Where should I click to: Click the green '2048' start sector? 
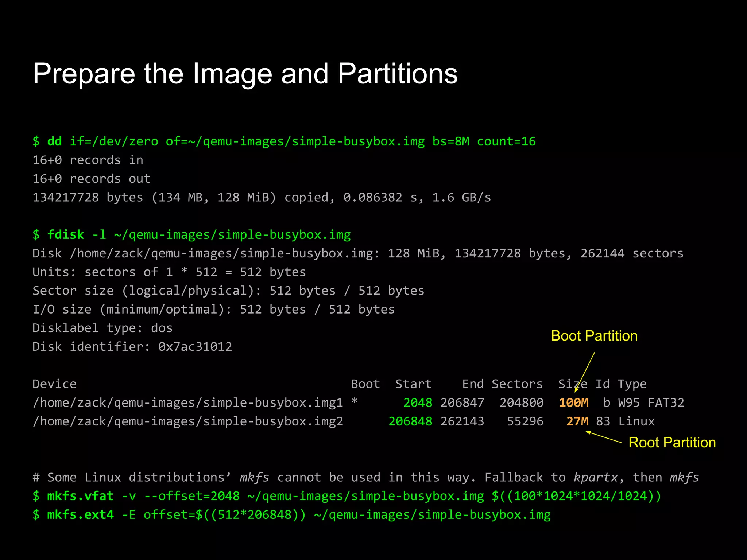click(x=418, y=403)
